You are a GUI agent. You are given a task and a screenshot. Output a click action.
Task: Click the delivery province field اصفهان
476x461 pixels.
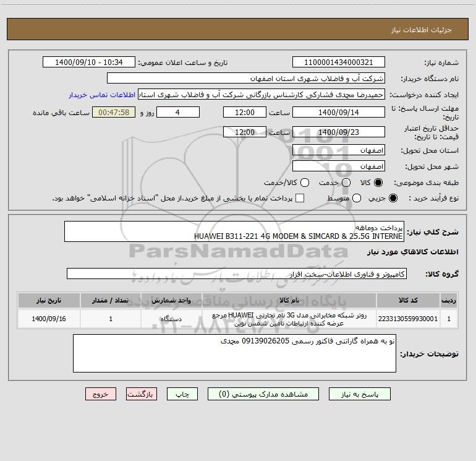point(339,150)
